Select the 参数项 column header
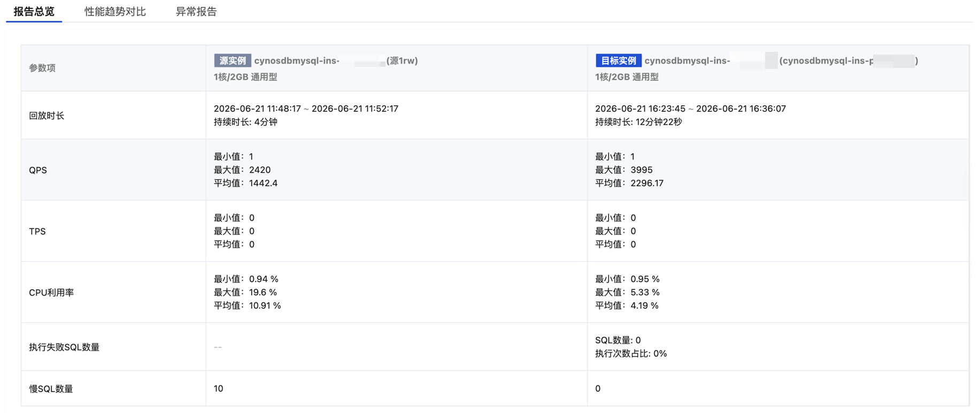 click(42, 68)
